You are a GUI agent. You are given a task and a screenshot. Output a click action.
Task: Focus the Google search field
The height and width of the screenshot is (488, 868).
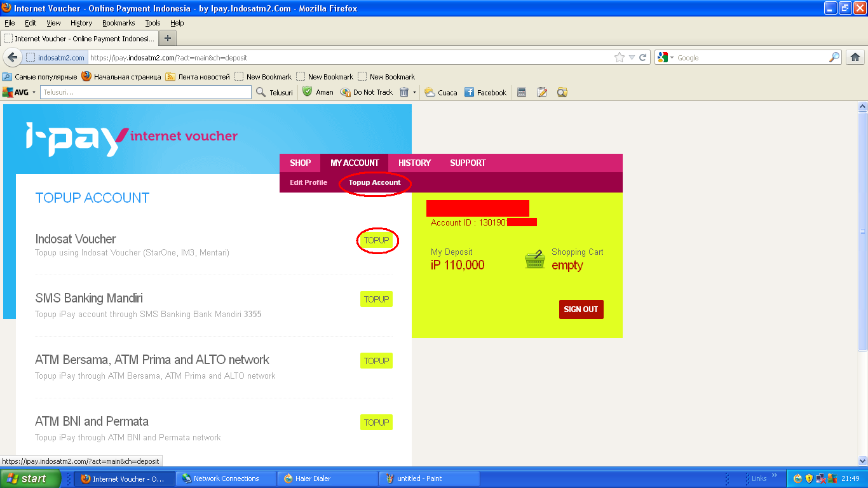click(752, 57)
